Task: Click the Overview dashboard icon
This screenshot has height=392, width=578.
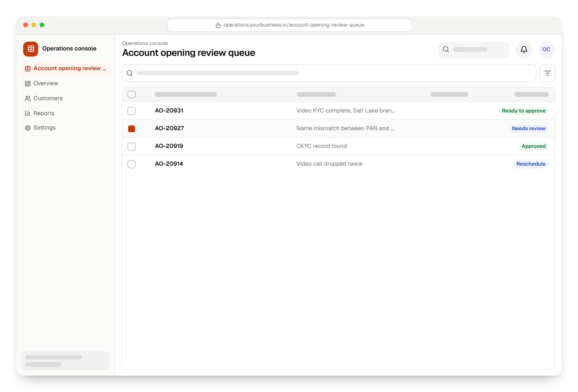Action: [28, 84]
